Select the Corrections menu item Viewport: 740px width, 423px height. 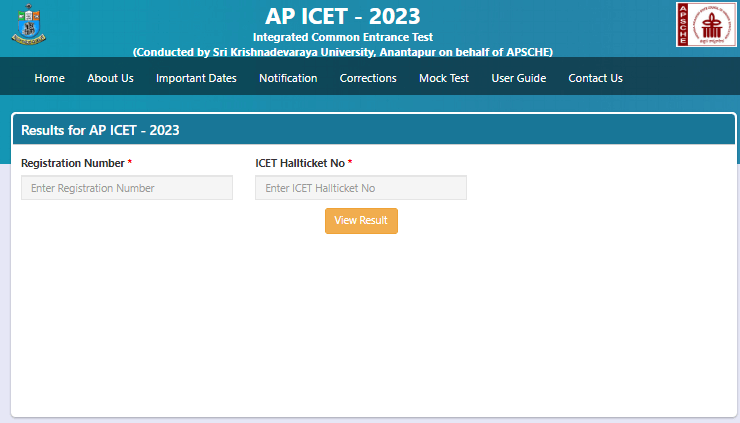pyautogui.click(x=368, y=78)
